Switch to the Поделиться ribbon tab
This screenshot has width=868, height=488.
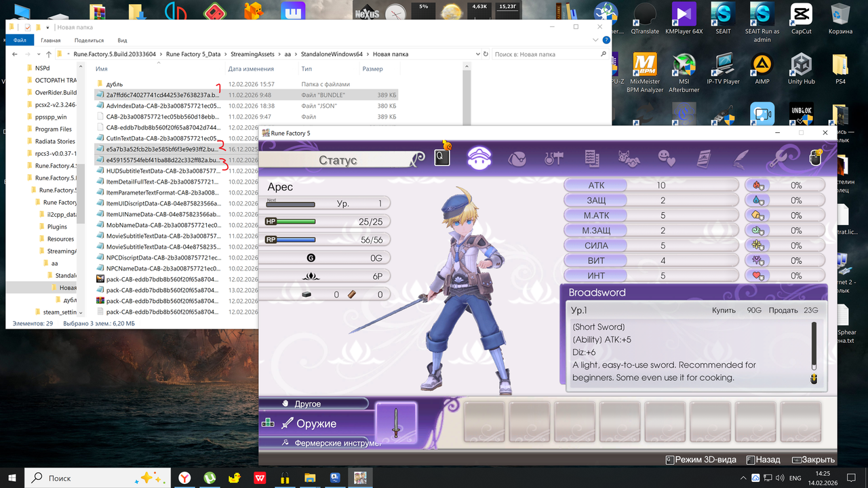pos(90,40)
